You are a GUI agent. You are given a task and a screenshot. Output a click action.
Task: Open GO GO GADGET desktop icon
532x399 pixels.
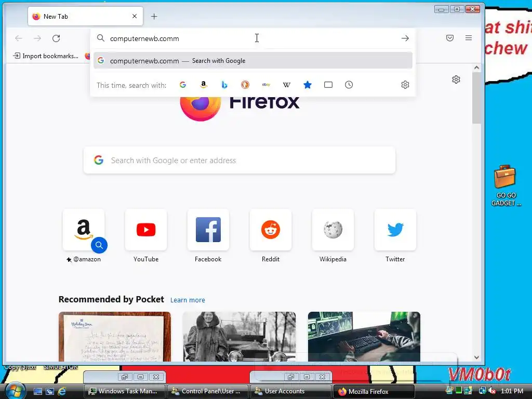click(506, 185)
